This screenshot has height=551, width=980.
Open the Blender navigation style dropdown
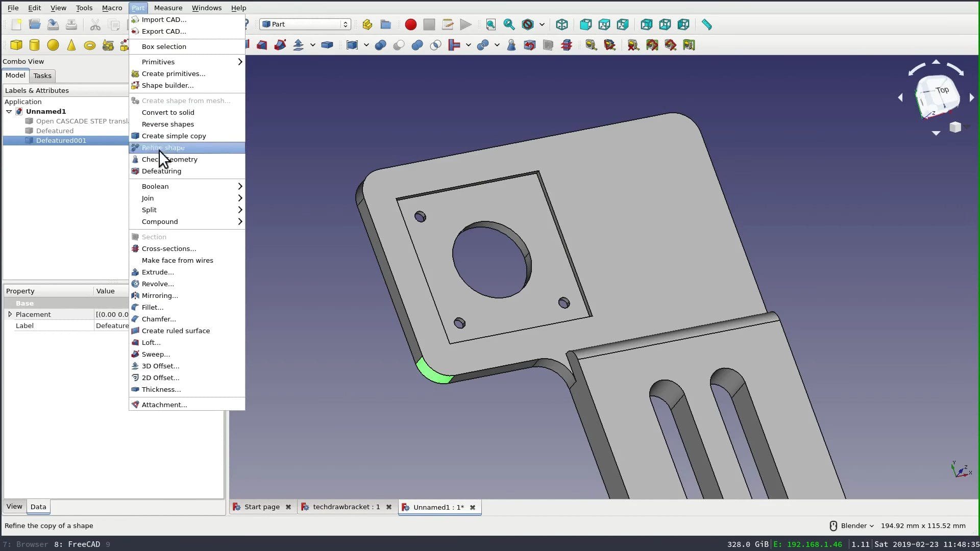pyautogui.click(x=857, y=526)
